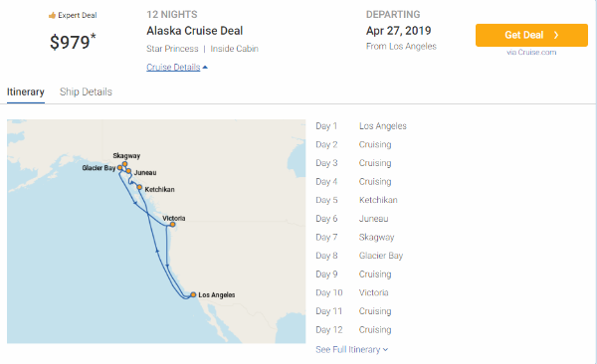The width and height of the screenshot is (597, 364).
Task: Click the Skagway port marker on map
Action: [124, 164]
